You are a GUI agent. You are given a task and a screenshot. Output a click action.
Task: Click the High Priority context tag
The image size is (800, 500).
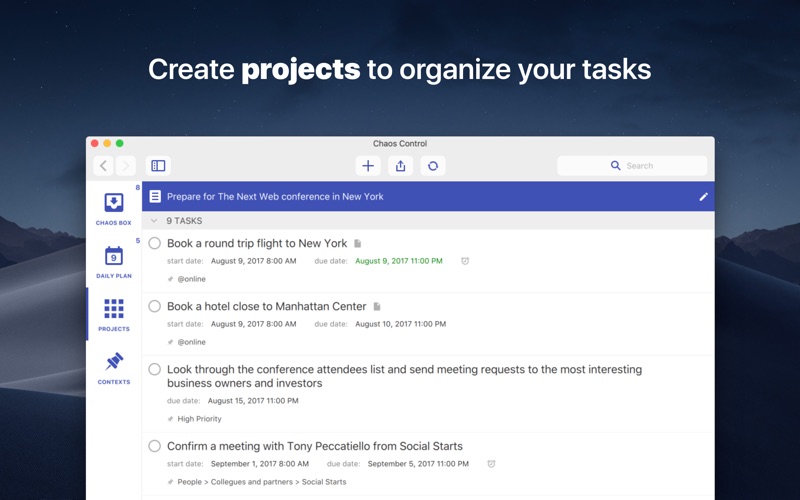(x=199, y=419)
